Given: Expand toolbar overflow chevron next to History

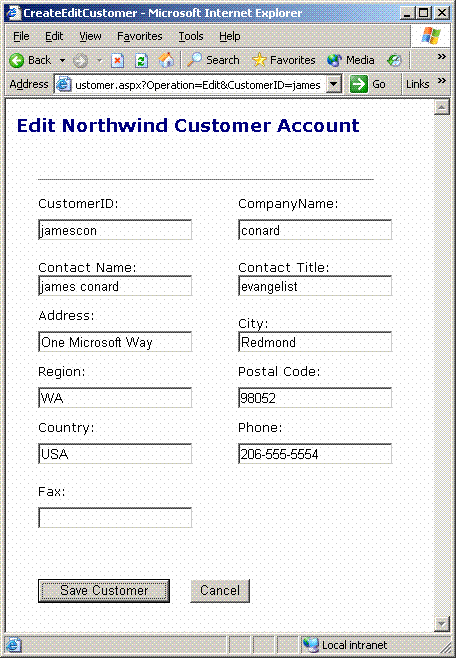Looking at the screenshot, I should [442, 56].
